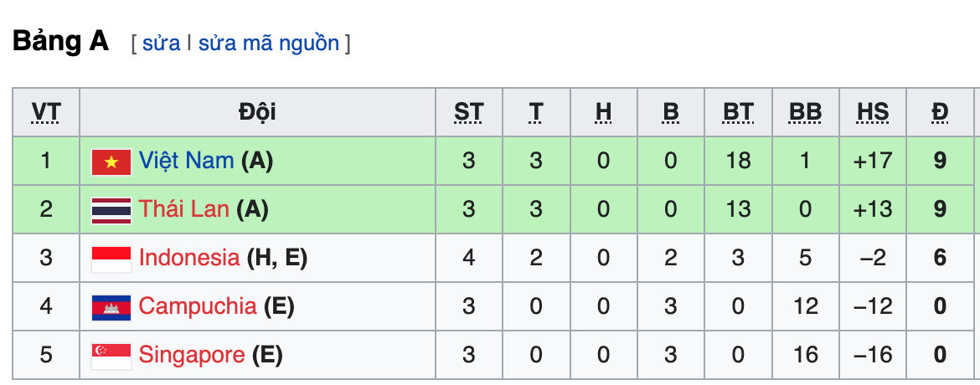The width and height of the screenshot is (980, 385).
Task: Open the Thái Lan team link
Action: [x=183, y=209]
